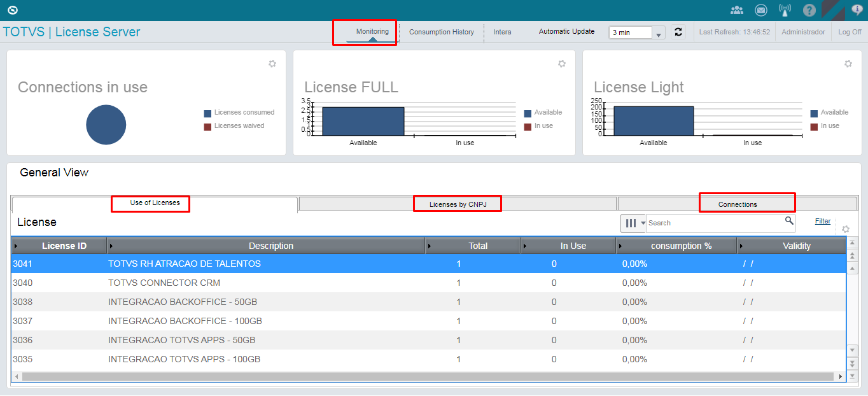This screenshot has width=868, height=396.
Task: Open the mail envelope icon
Action: click(x=760, y=10)
